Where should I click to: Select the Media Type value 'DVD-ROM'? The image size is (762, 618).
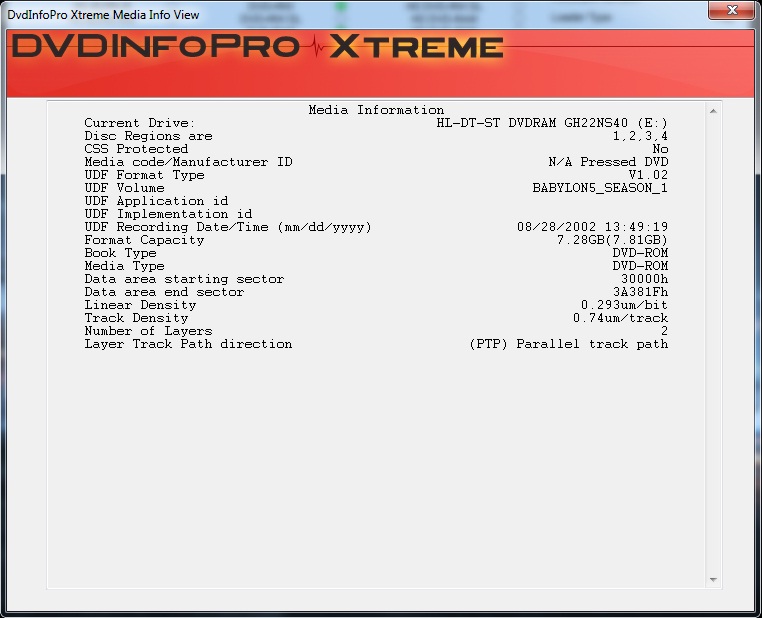[640, 266]
